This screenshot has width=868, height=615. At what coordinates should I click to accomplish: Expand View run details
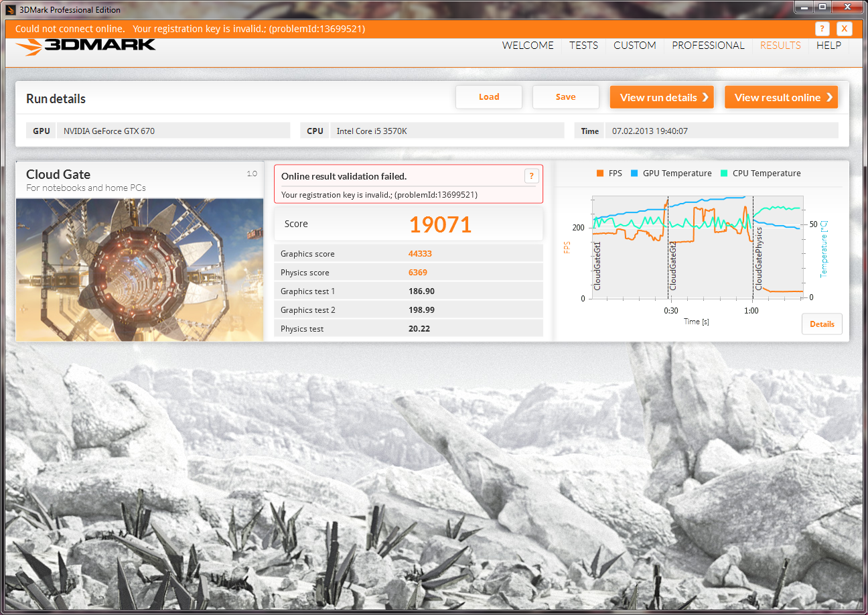(x=662, y=97)
